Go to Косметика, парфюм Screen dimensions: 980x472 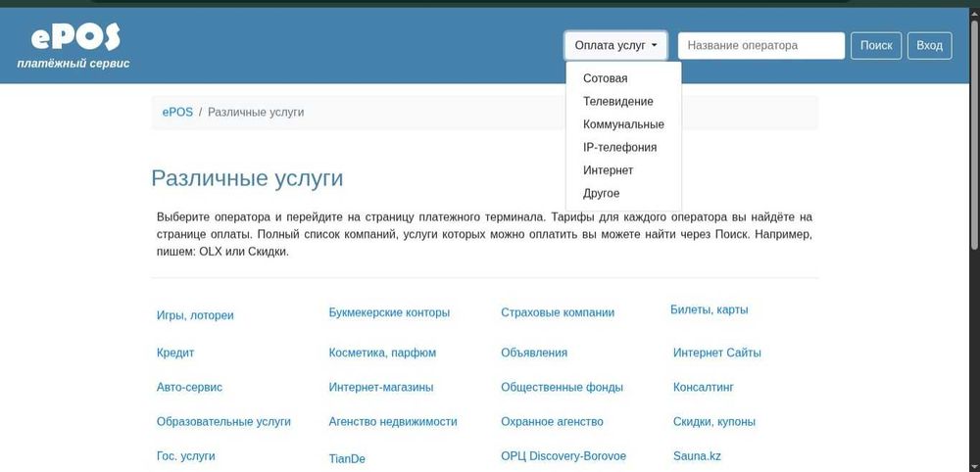[382, 353]
